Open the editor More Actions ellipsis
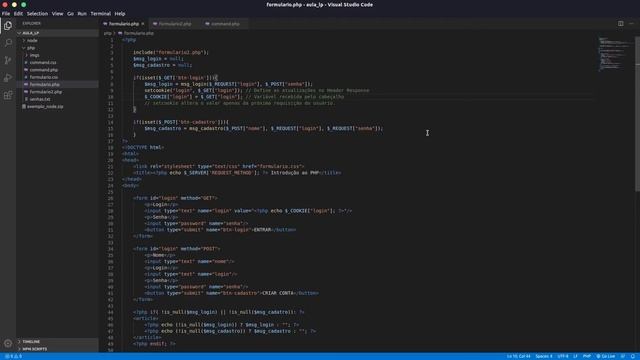Image resolution: width=640 pixels, height=360 pixels. [x=631, y=24]
